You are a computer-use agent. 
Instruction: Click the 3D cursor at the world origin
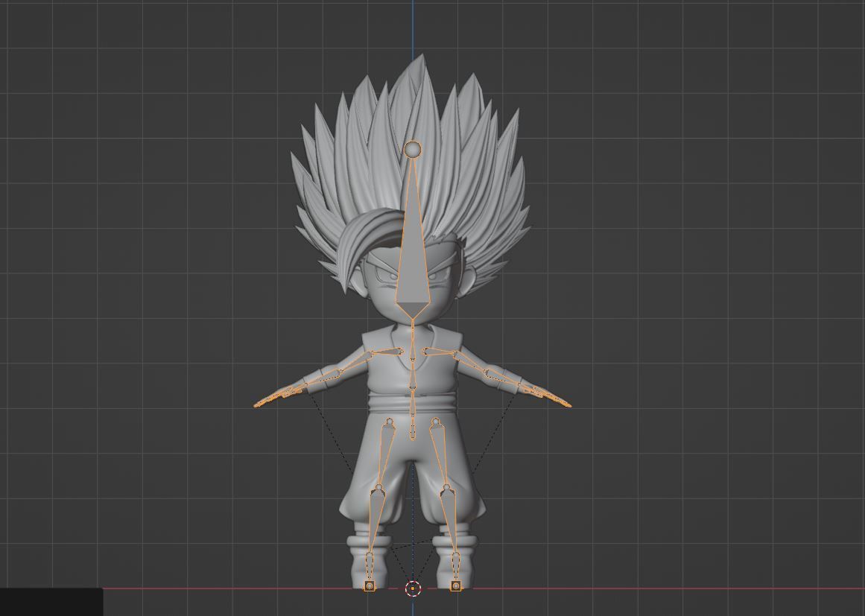click(x=413, y=588)
